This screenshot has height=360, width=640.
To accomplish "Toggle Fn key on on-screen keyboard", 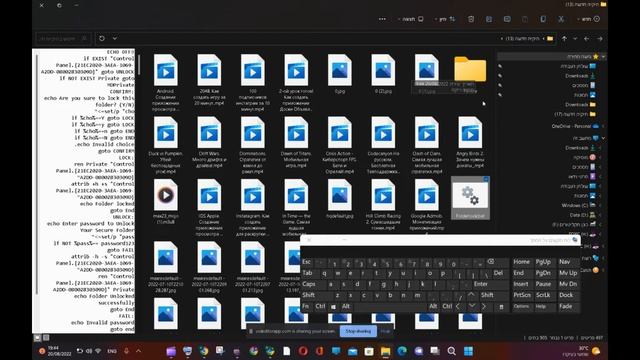I will pyautogui.click(x=306, y=306).
